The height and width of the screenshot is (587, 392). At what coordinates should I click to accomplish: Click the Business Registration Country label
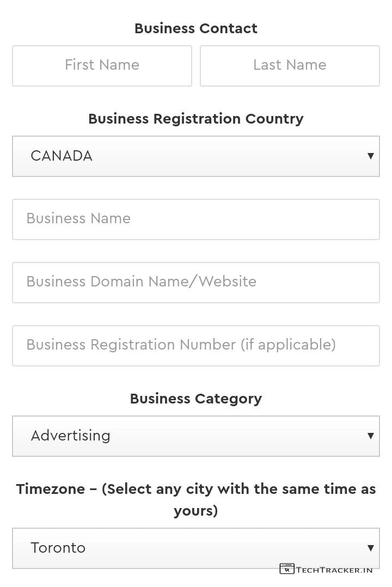(x=196, y=119)
